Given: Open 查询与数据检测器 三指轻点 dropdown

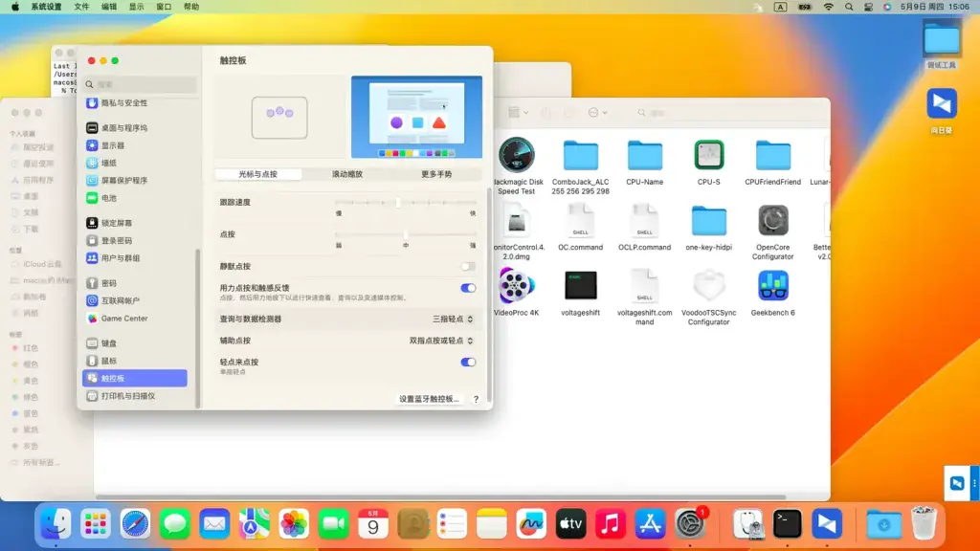Looking at the screenshot, I should point(453,320).
